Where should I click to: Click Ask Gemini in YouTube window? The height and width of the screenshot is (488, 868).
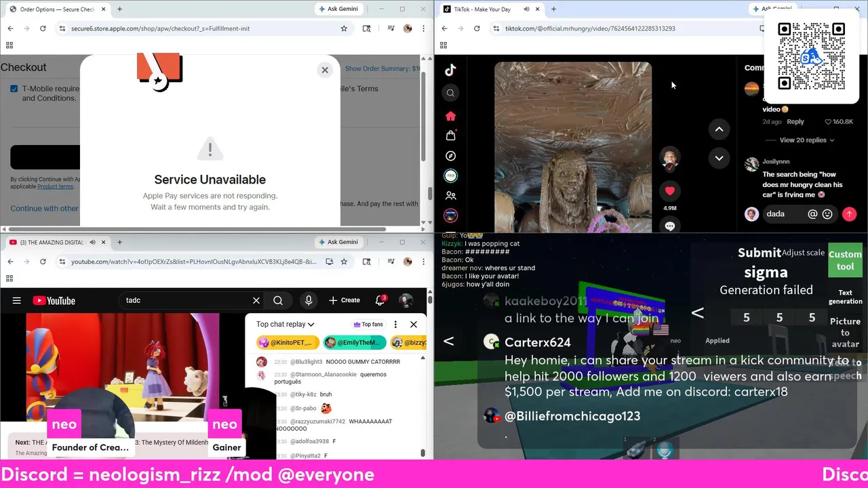click(338, 242)
